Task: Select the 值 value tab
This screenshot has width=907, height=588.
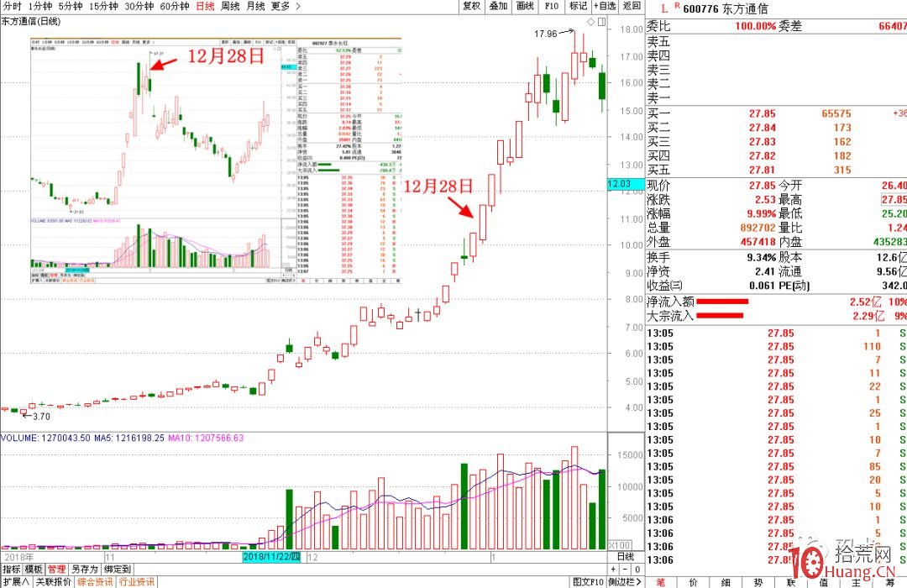Action: point(824,582)
